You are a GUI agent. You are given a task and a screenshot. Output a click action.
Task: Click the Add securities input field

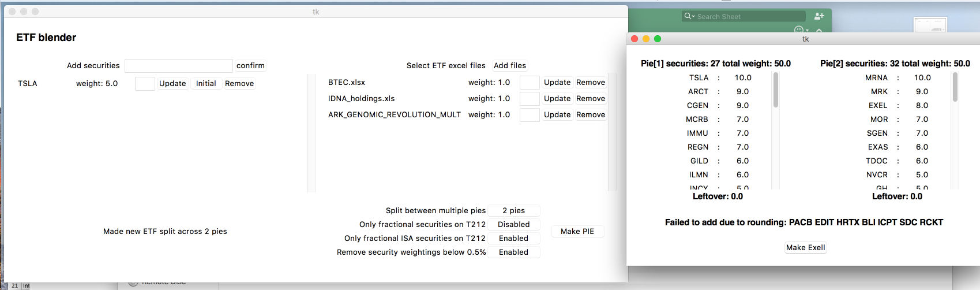click(x=179, y=65)
